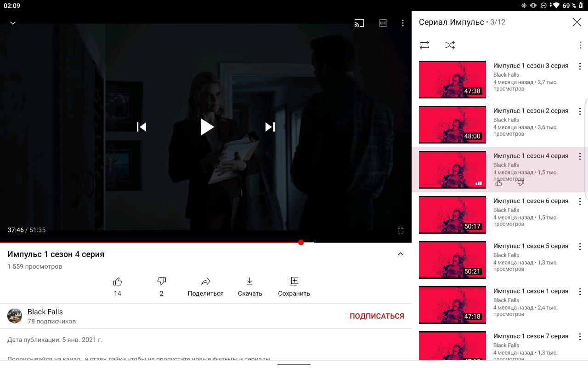Subscribe with the ПОДПИСАТЬСЯ button
Viewport: 588px width, 368px height.
point(377,316)
